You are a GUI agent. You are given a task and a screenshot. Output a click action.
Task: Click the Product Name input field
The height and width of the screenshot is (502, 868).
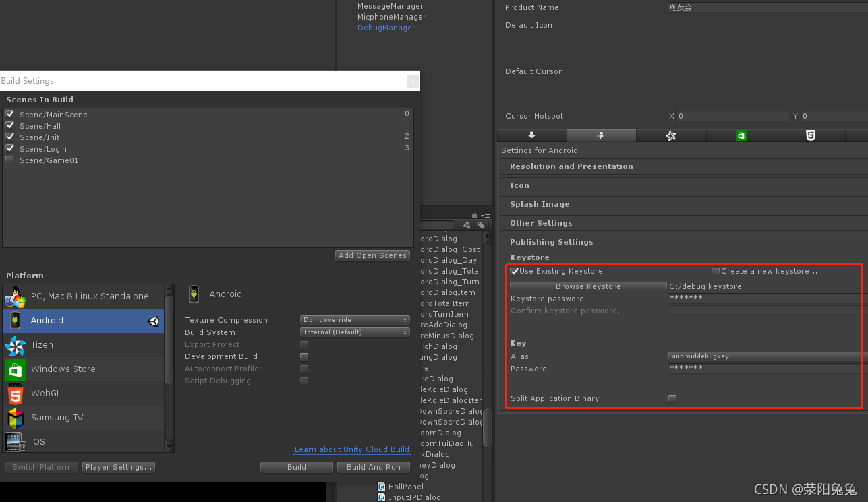(768, 7)
